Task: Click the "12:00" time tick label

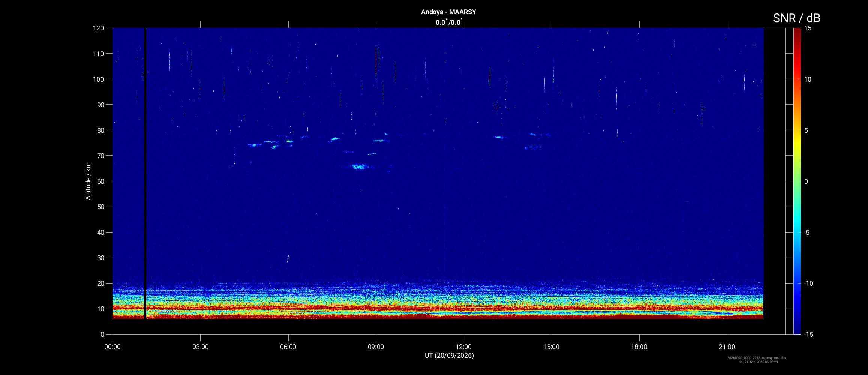Action: pos(464,347)
